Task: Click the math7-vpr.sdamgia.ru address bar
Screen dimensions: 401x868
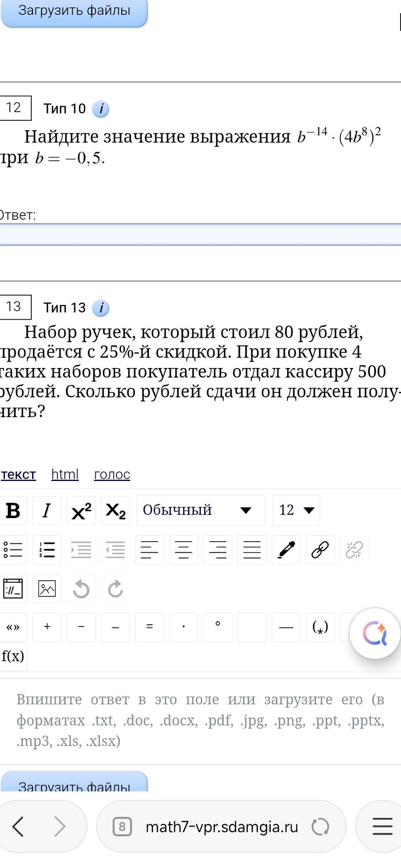Action: click(221, 826)
